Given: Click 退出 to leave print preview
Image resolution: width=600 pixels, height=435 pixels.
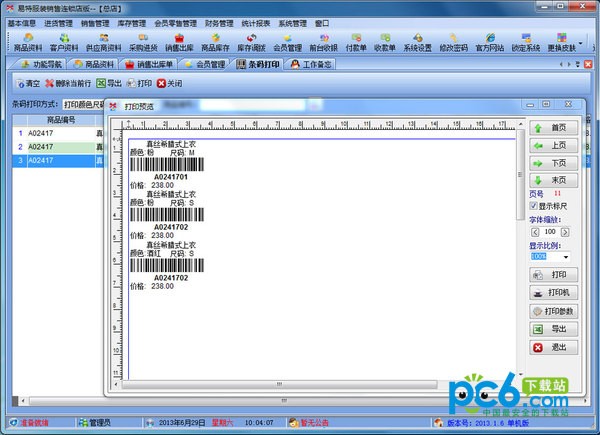Looking at the screenshot, I should pyautogui.click(x=553, y=347).
